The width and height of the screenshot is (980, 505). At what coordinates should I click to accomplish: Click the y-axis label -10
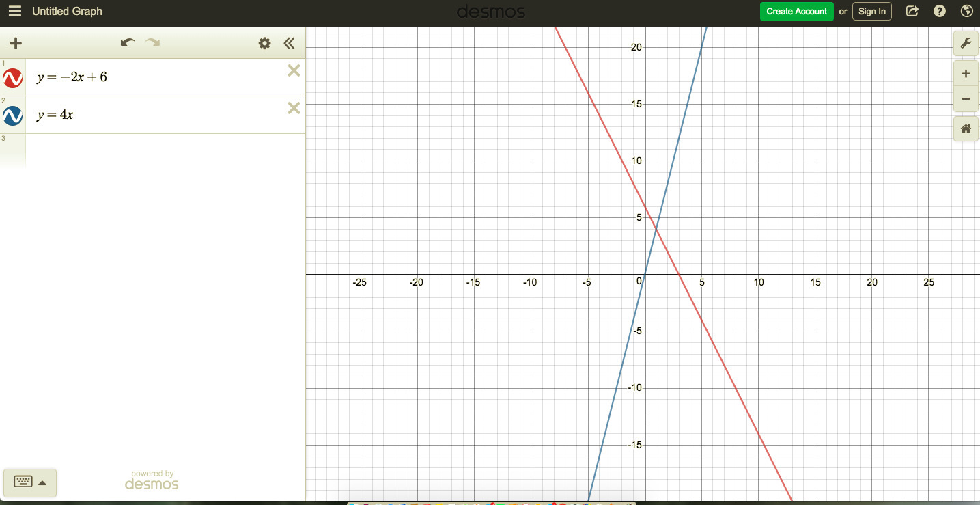pos(635,388)
